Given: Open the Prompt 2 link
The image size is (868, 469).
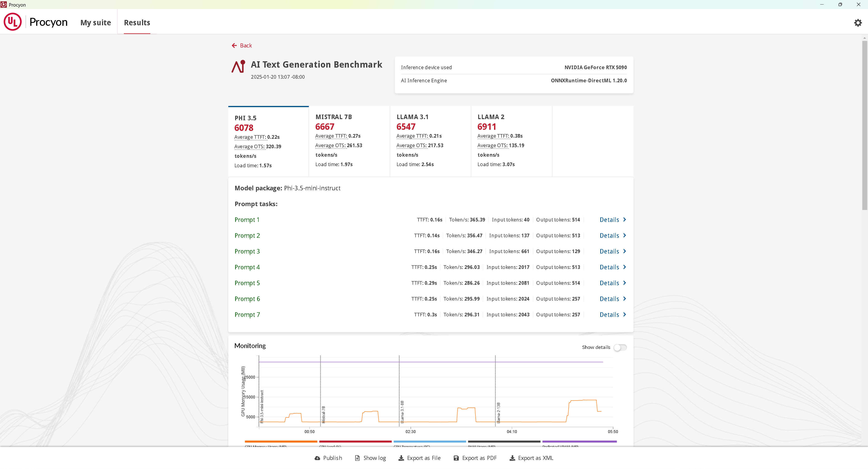Looking at the screenshot, I should click(x=247, y=236).
